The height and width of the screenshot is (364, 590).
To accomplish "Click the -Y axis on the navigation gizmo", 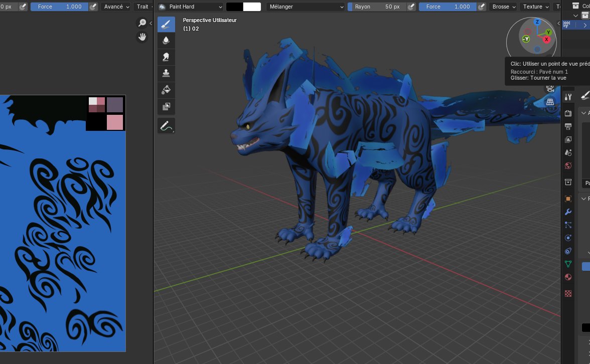I will tap(526, 39).
